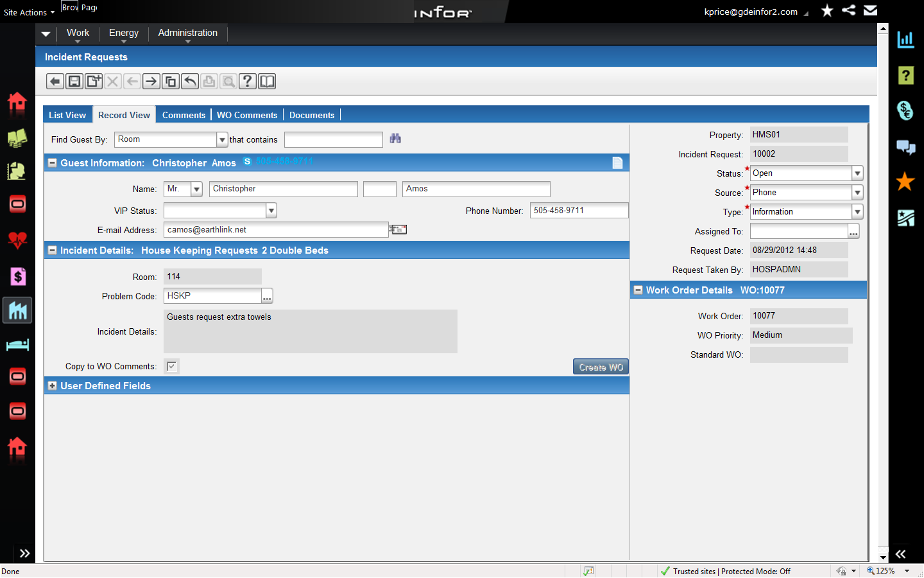Open the Administration menu
Image resolution: width=924 pixels, height=578 pixels.
tap(187, 33)
